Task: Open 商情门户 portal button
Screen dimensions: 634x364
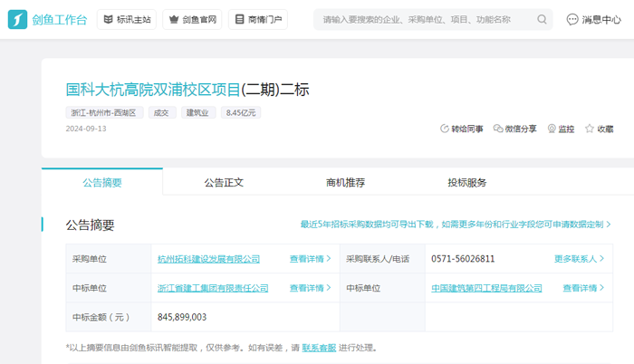Action: coord(258,19)
